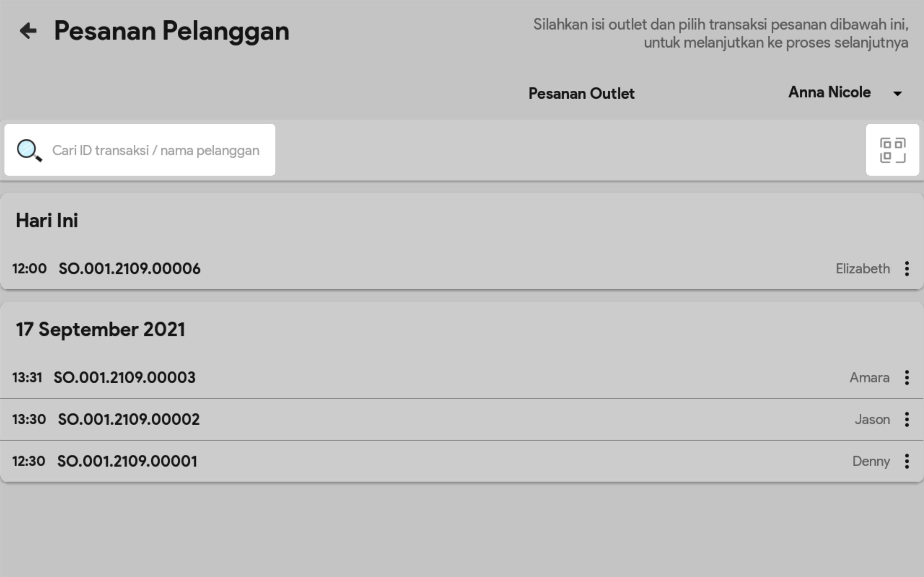Click customer name Elizabeth
Screen dimensions: 924x577
tap(863, 269)
